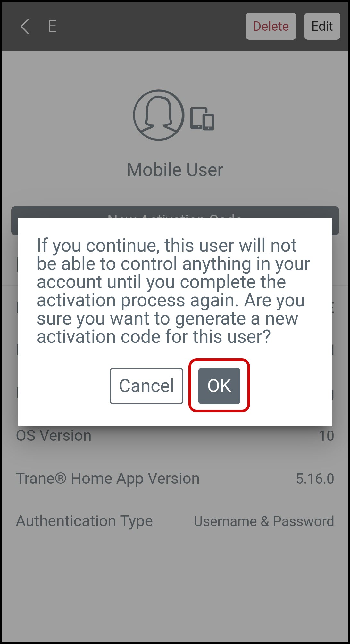The width and height of the screenshot is (350, 644).
Task: Click the OS version value 10
Action: click(x=326, y=436)
